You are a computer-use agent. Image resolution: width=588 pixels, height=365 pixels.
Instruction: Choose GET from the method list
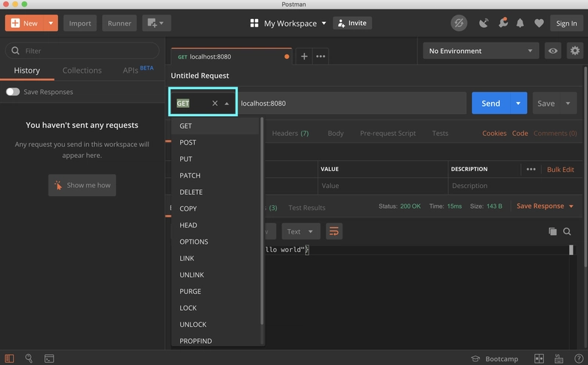tap(215, 126)
